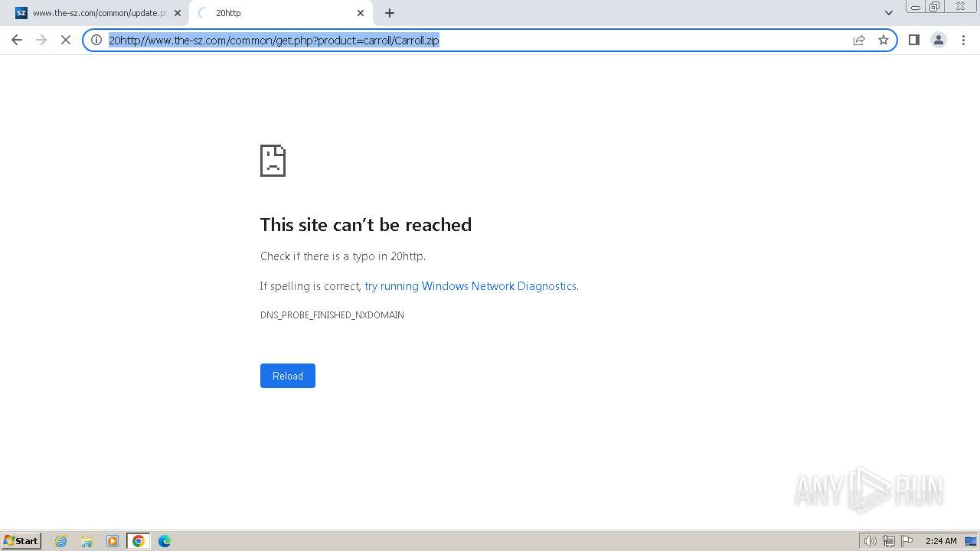The height and width of the screenshot is (551, 980).
Task: Open try running Windows Network Diagnostics link
Action: coord(470,286)
